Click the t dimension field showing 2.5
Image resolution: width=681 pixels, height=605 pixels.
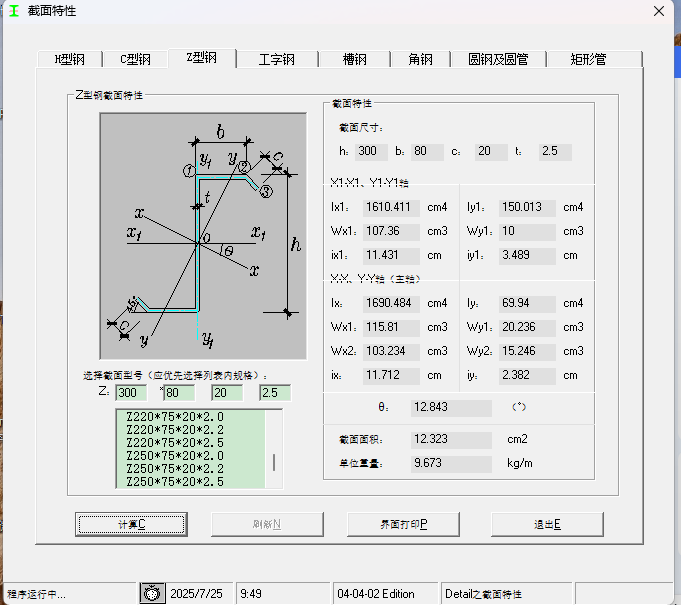[x=555, y=151]
